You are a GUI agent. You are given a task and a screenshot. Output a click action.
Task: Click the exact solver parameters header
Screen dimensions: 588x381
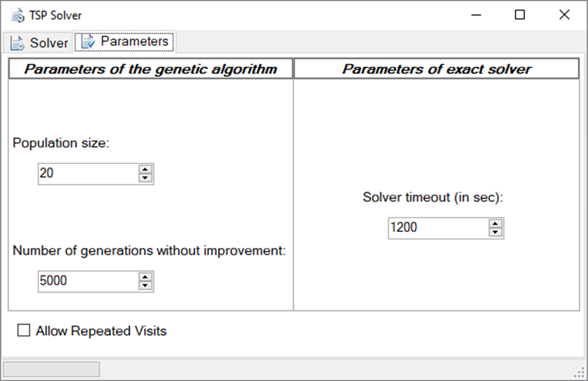[x=435, y=68]
